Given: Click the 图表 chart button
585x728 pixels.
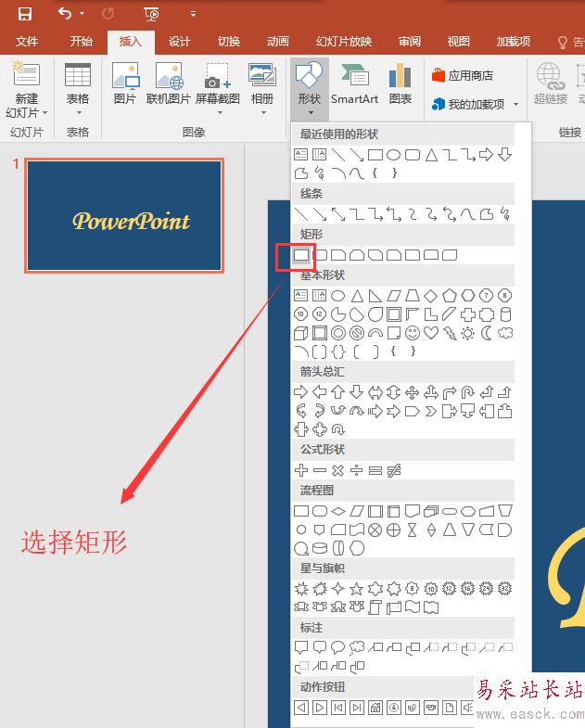Looking at the screenshot, I should click(x=401, y=84).
